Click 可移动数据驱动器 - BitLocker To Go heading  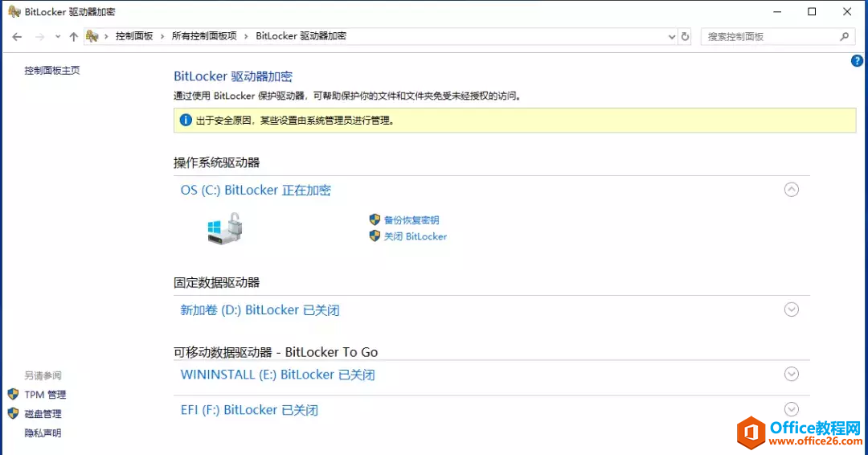pos(276,352)
